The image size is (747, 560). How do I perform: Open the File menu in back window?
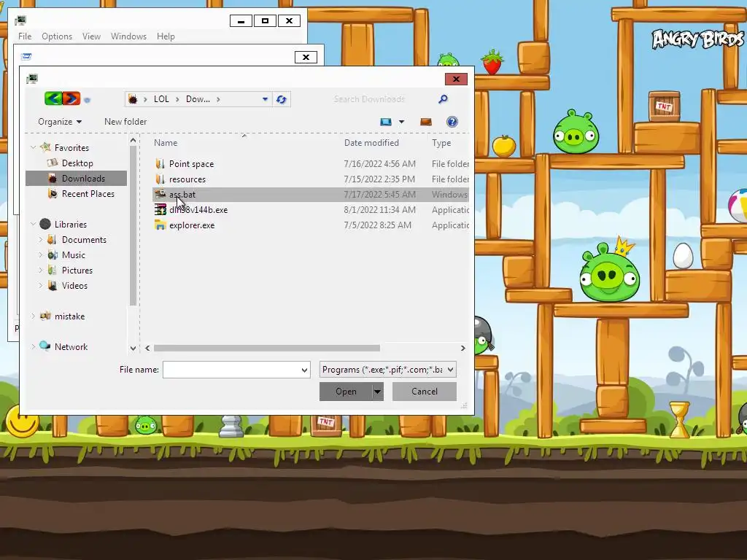pos(25,36)
